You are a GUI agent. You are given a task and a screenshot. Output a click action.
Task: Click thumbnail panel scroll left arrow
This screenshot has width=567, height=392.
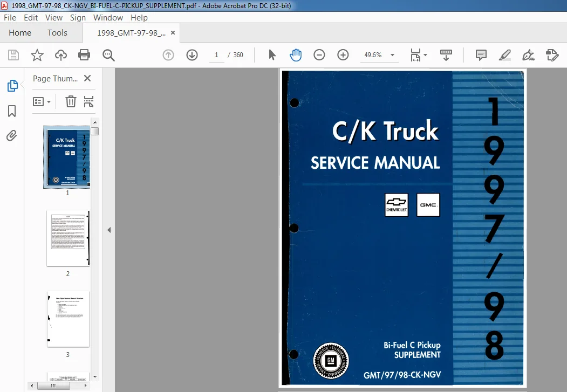(x=32, y=386)
